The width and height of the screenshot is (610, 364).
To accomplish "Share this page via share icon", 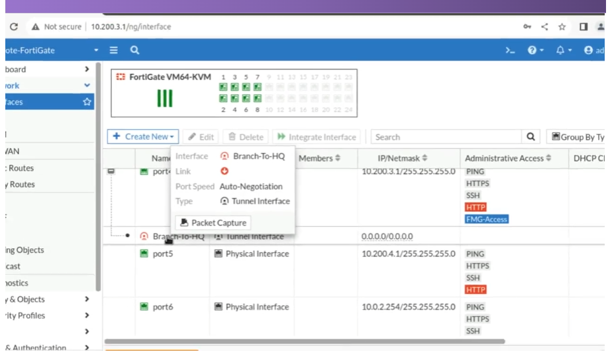I will [544, 26].
